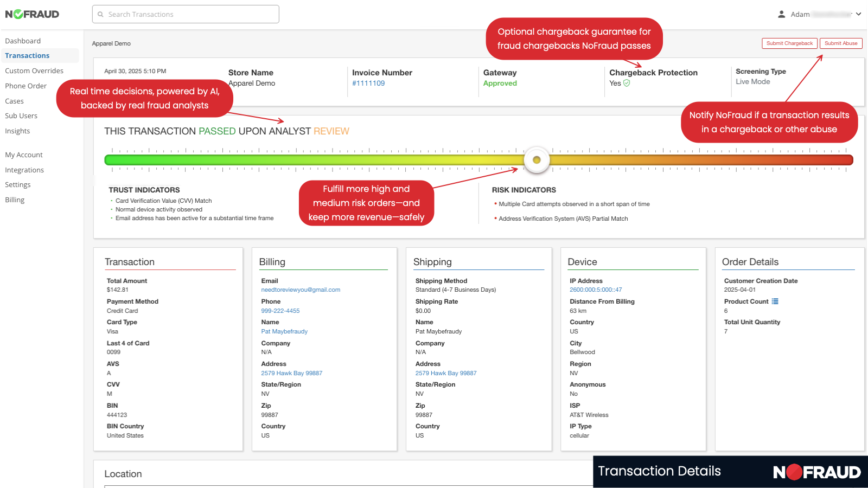
Task: Click the billing phone 999-222-4455
Action: (x=280, y=311)
